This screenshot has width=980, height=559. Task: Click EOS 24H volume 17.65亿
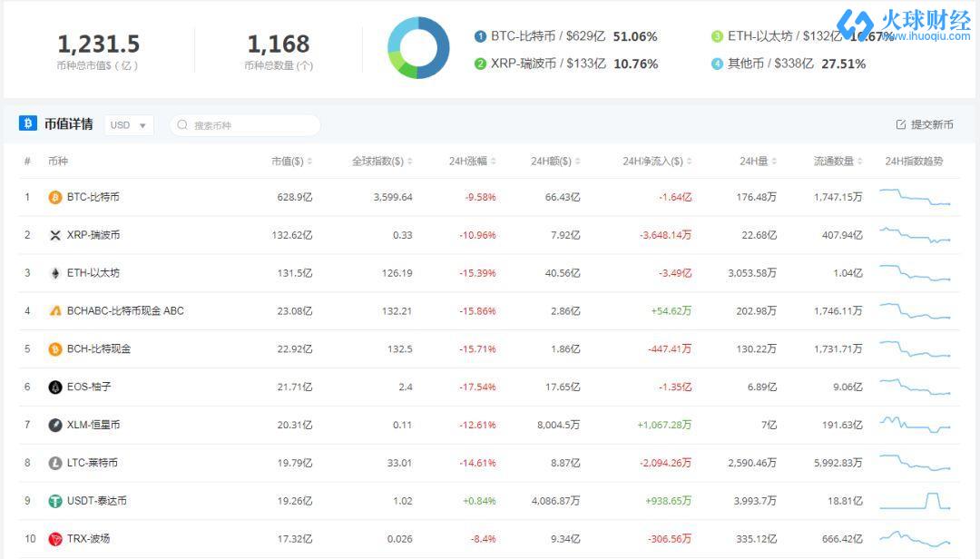pos(563,387)
